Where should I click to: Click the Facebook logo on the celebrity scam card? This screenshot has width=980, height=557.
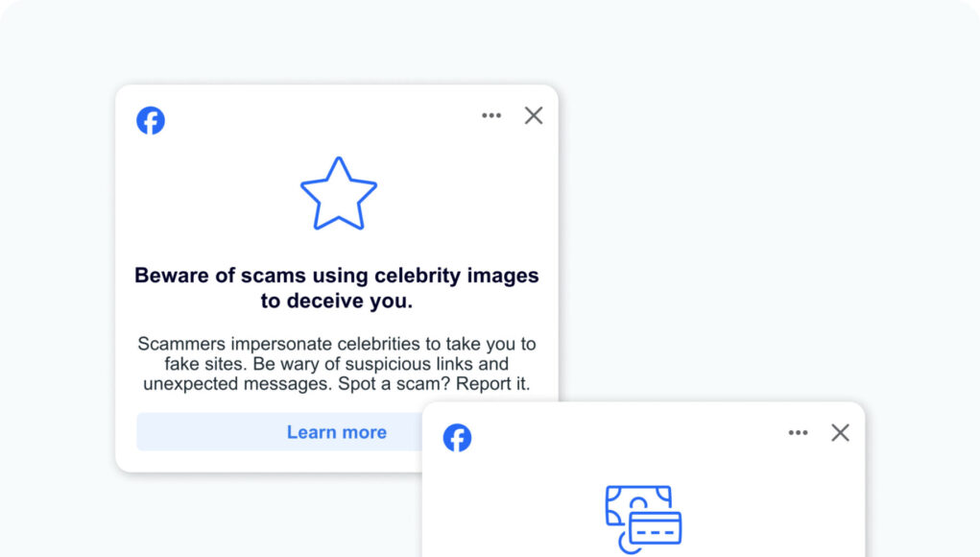[151, 120]
